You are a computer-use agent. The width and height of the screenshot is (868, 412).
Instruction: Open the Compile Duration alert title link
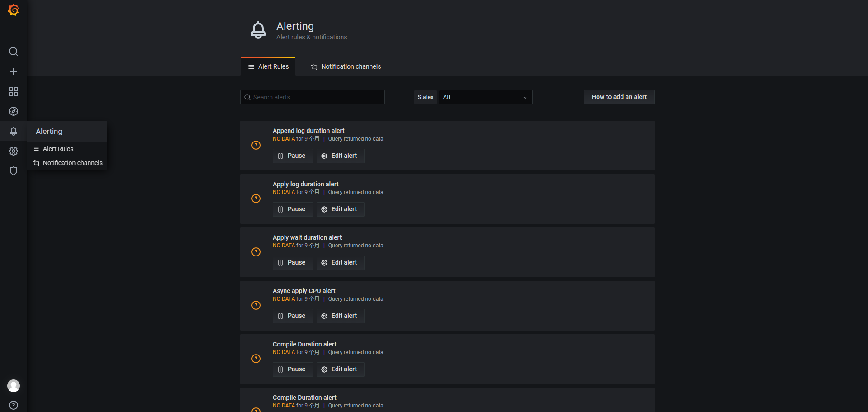(304, 344)
